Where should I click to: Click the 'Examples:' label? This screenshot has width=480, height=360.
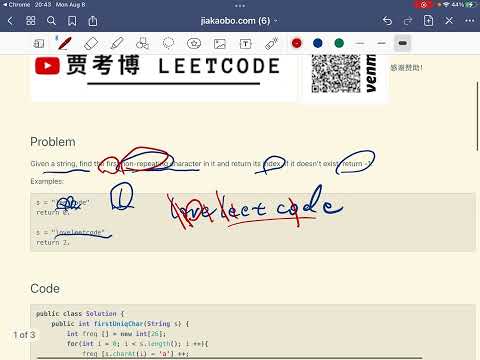click(x=47, y=181)
